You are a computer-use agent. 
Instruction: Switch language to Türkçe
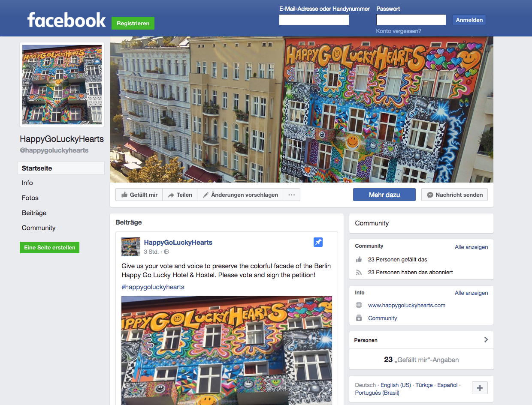coord(424,385)
